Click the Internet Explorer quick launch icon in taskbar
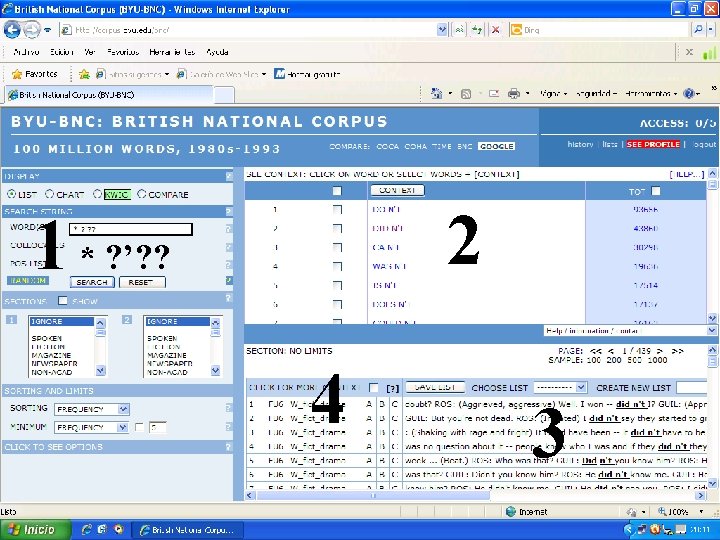 pyautogui.click(x=86, y=529)
